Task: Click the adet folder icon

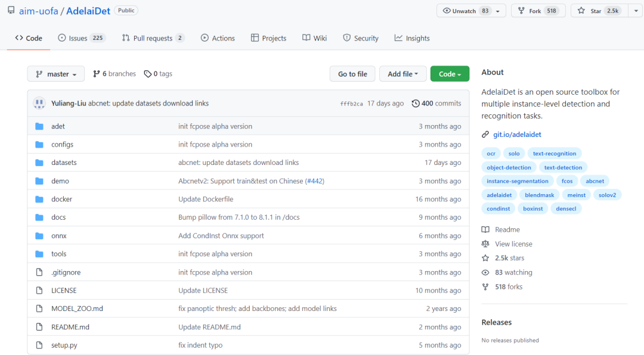Action: [39, 126]
